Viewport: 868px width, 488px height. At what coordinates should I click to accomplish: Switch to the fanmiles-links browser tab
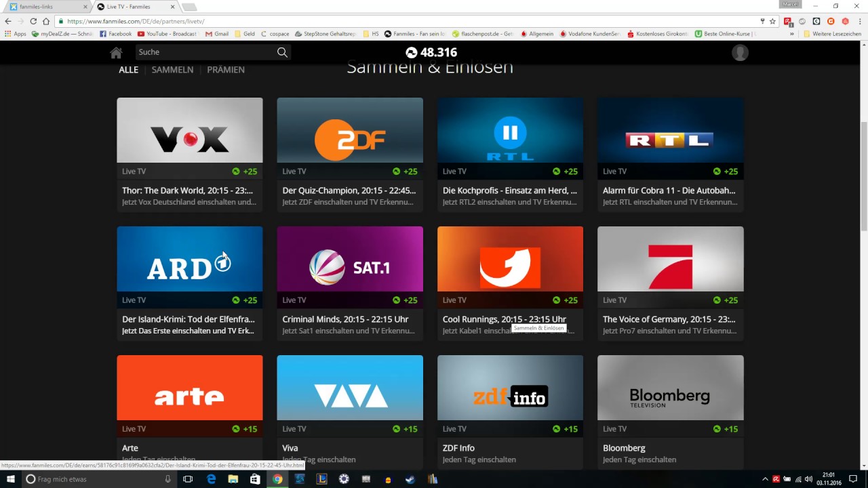pyautogui.click(x=46, y=7)
